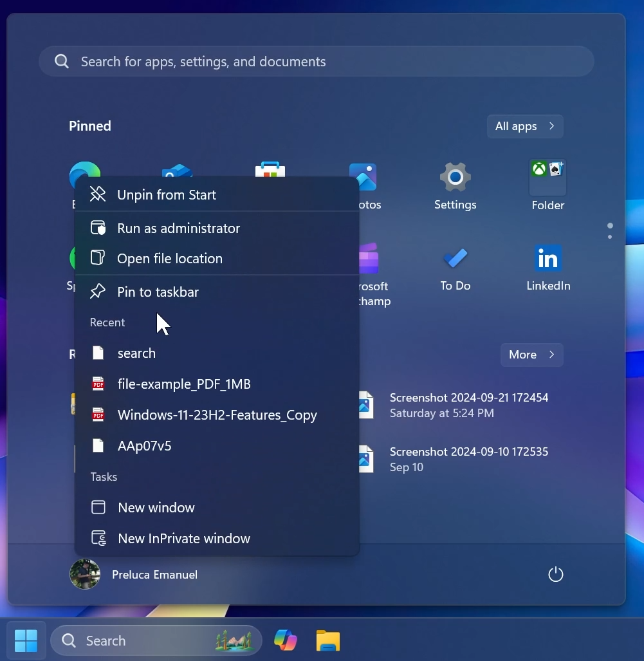
Task: Click the landscape highlight icon in taskbar search
Action: [x=234, y=640]
